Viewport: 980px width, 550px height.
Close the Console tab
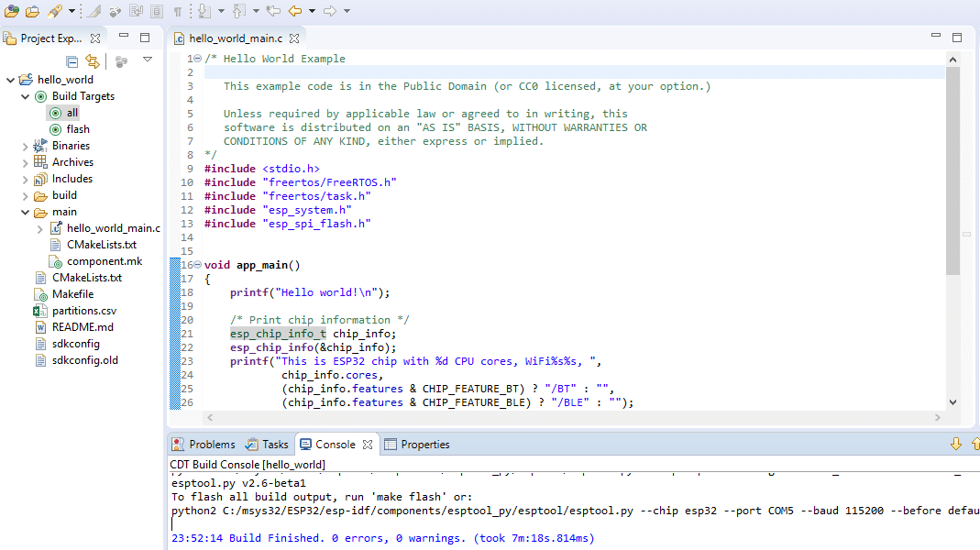(x=368, y=445)
